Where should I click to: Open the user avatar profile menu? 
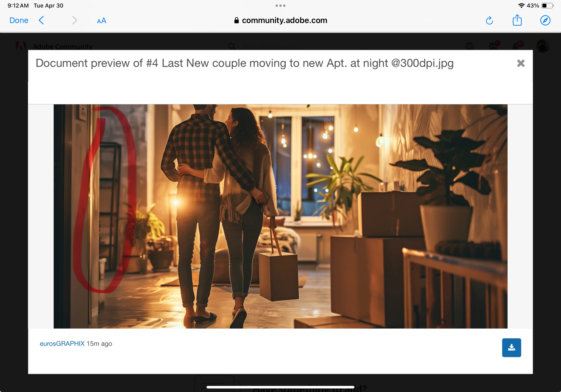(x=542, y=46)
